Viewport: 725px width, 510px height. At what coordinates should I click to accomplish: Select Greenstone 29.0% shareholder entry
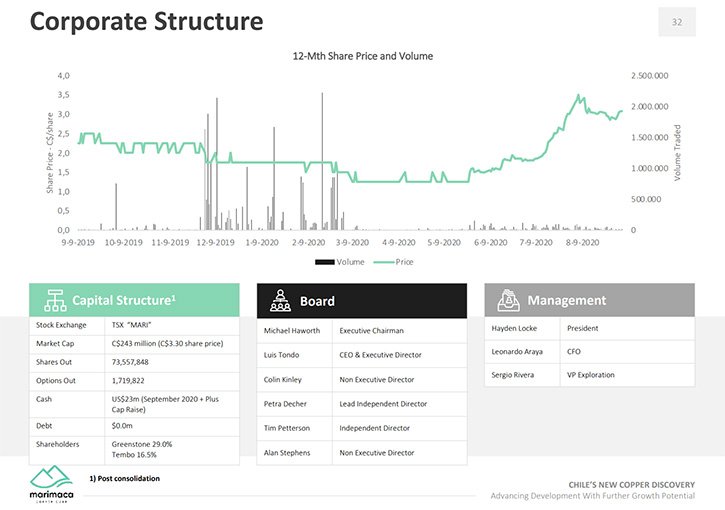pos(142,444)
